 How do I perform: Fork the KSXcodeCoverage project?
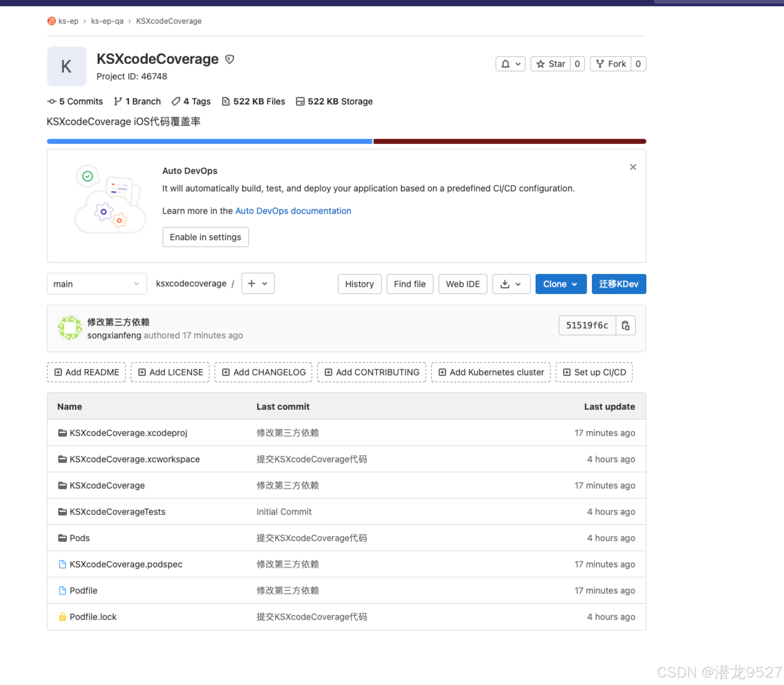coord(611,64)
